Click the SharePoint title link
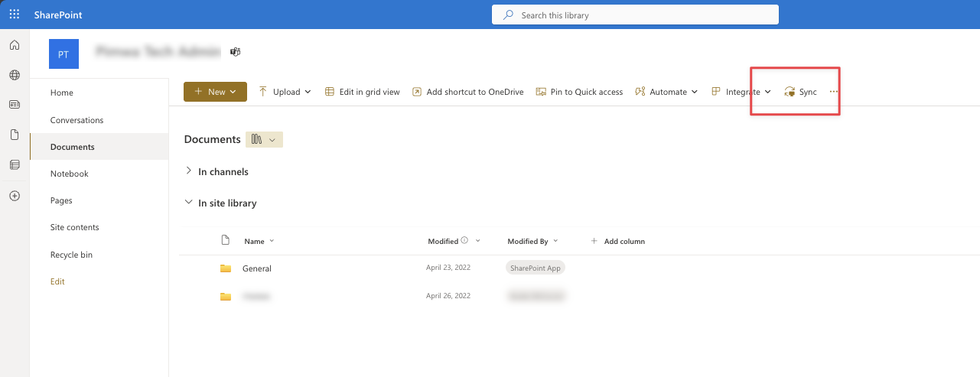 point(58,15)
